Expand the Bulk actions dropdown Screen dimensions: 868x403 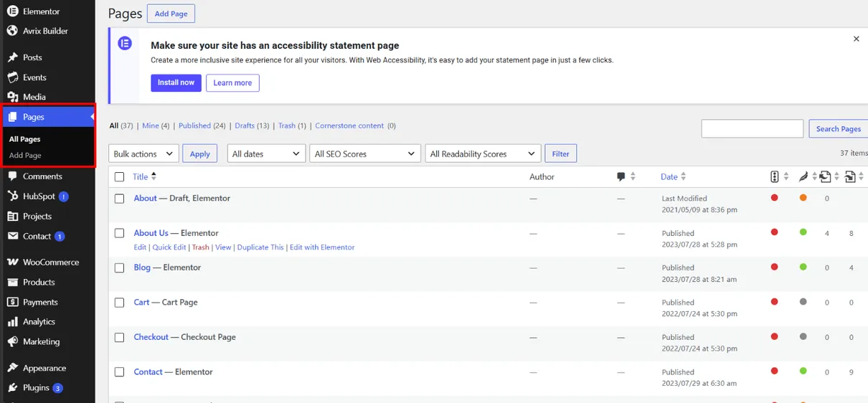[143, 153]
